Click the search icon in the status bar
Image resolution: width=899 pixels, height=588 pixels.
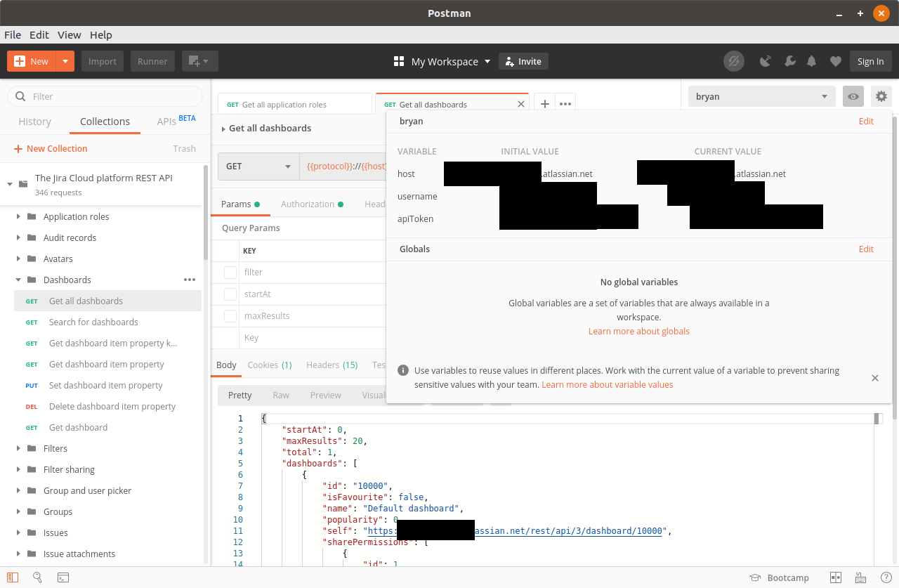pyautogui.click(x=37, y=577)
